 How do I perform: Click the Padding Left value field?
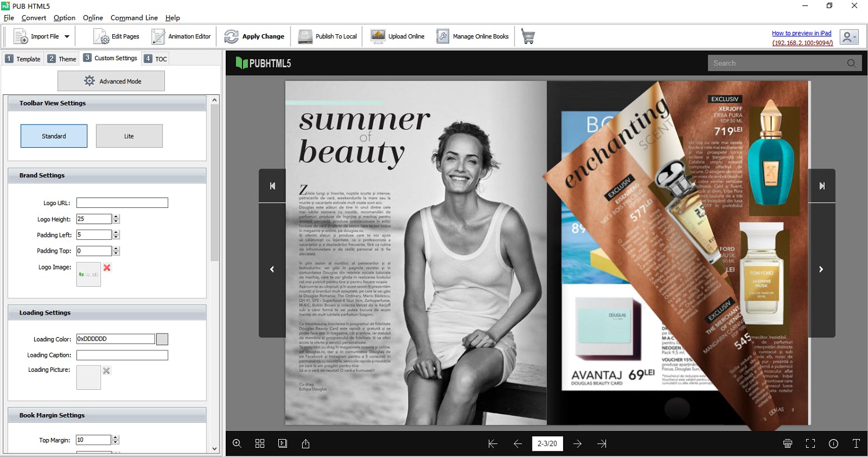[x=94, y=235]
